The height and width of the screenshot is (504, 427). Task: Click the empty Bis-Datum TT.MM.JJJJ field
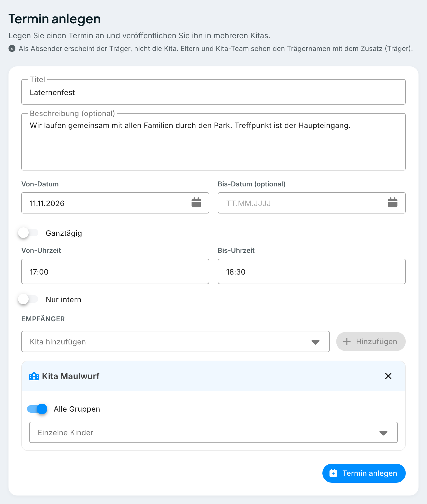[x=312, y=203]
